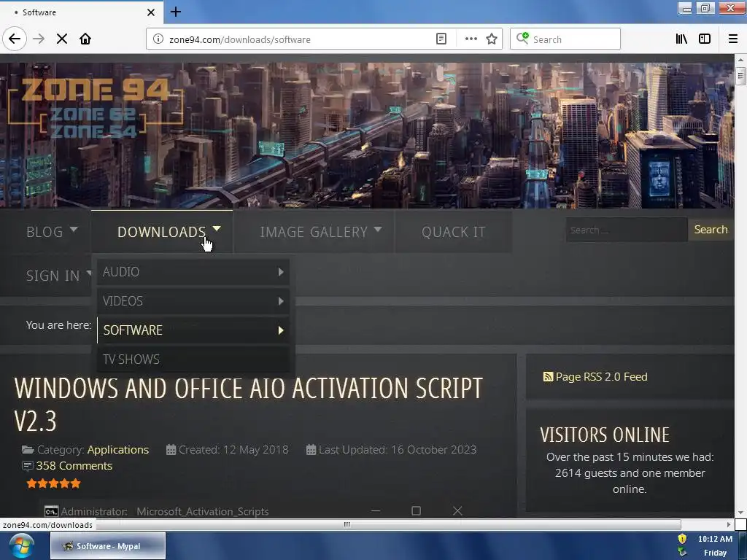
Task: Click the Last Updated 16 October 2023 text
Action: click(398, 449)
